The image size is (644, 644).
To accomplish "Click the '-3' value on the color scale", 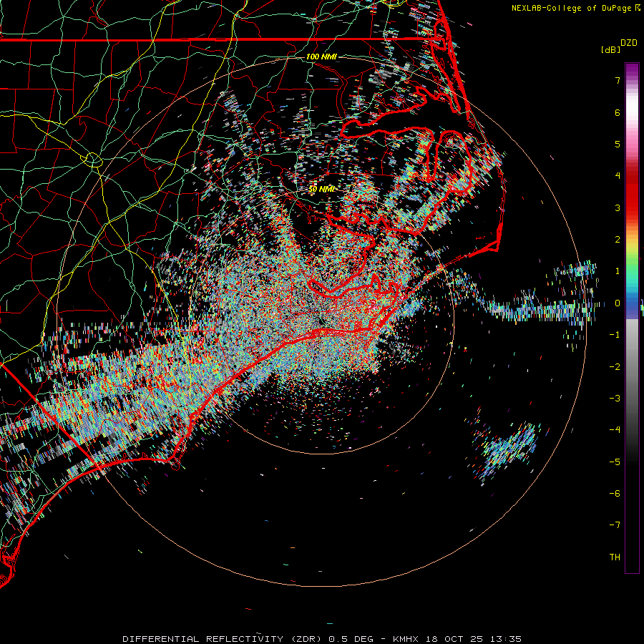I will 615,399.
